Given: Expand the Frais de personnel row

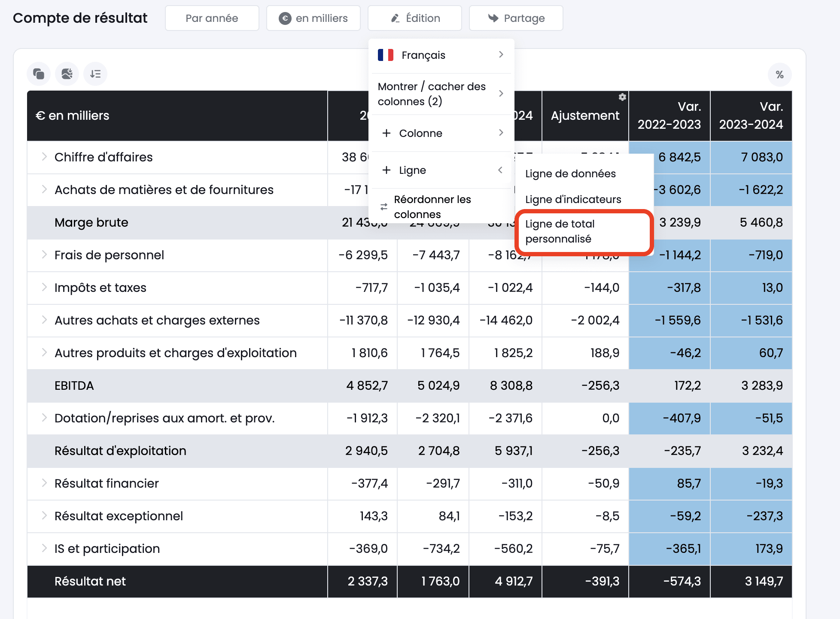Looking at the screenshot, I should pos(44,255).
